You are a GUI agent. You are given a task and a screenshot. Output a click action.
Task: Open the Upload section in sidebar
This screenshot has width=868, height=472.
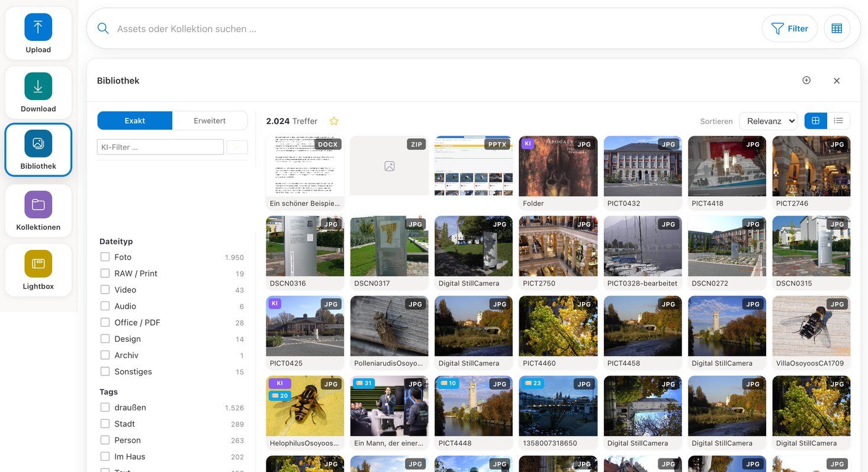click(38, 34)
